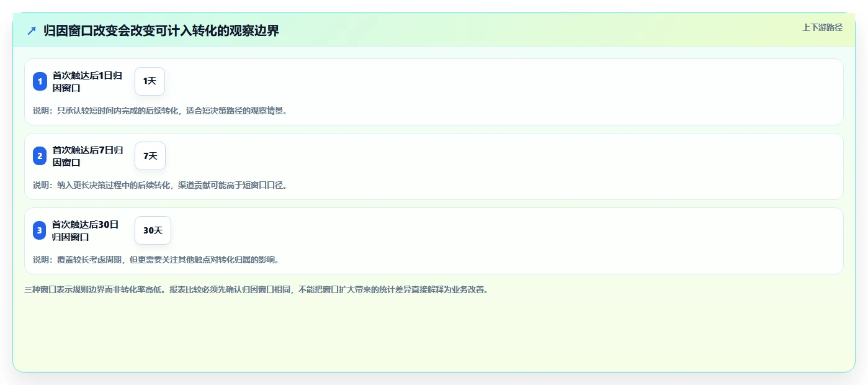Viewport: 868px width, 385px height.
Task: Click the description starting 只承认较短时间内
Action: pyautogui.click(x=160, y=111)
